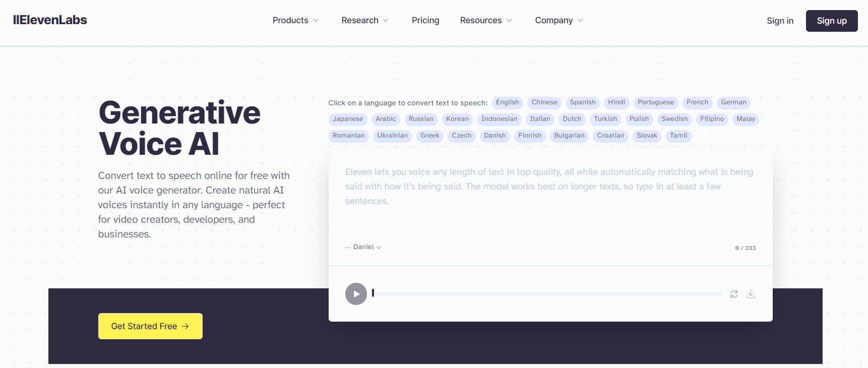Pick Malay from the languages
This screenshot has height=368, width=868.
(x=746, y=119)
